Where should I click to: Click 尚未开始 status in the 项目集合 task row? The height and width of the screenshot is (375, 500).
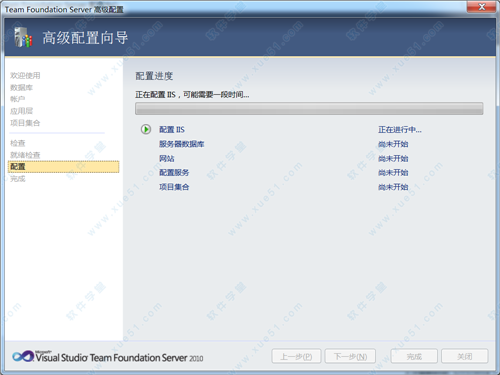pyautogui.click(x=393, y=187)
